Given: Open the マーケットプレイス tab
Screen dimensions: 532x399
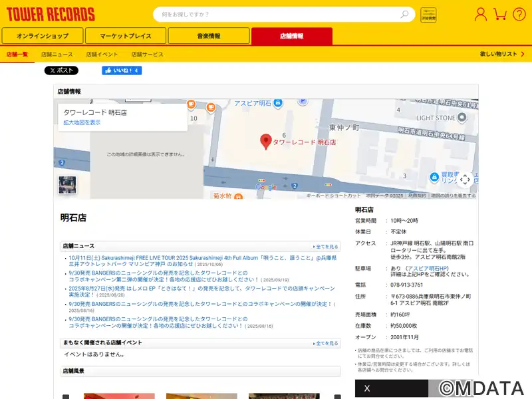Looking at the screenshot, I should pos(126,36).
